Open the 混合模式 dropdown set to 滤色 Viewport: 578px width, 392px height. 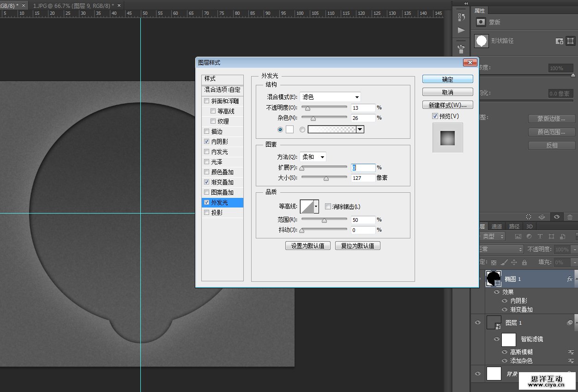tap(330, 97)
